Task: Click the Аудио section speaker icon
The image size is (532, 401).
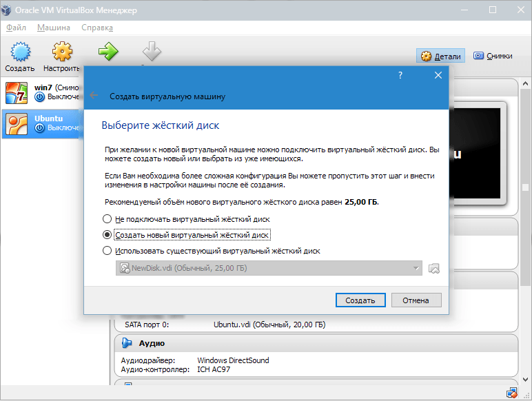Action: 127,343
